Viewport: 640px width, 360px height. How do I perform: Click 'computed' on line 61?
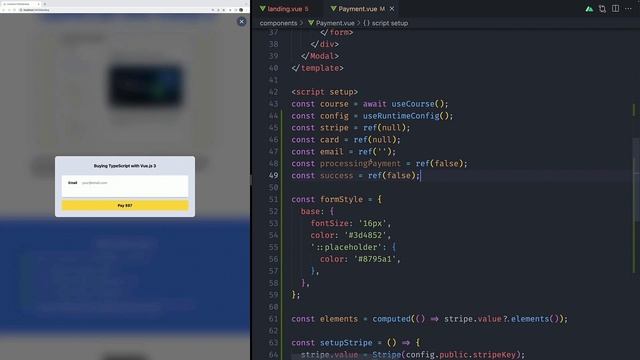coord(391,319)
